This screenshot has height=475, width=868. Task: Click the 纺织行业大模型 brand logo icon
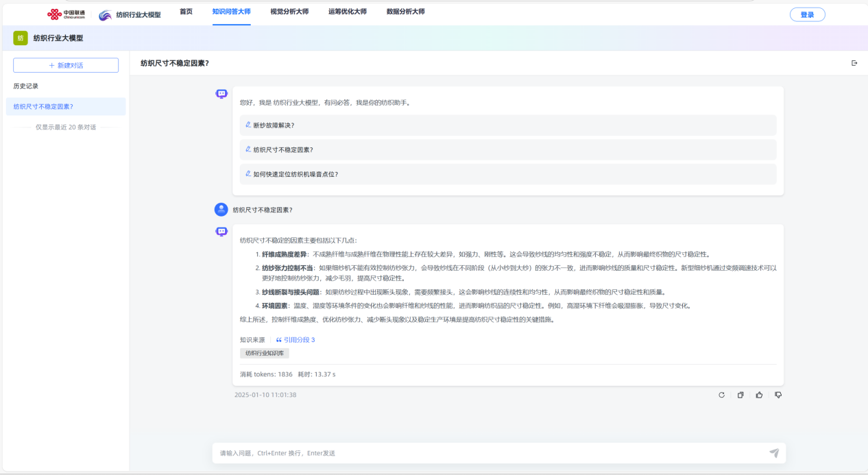(106, 15)
